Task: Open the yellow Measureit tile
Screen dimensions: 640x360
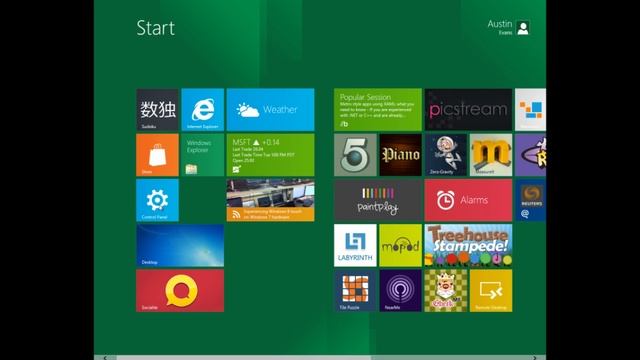Action: (491, 155)
